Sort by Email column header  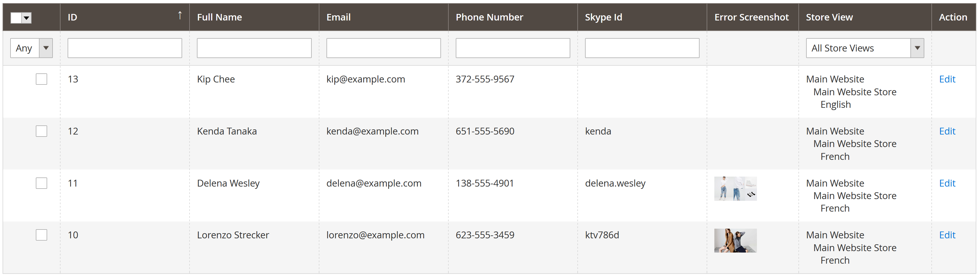338,17
